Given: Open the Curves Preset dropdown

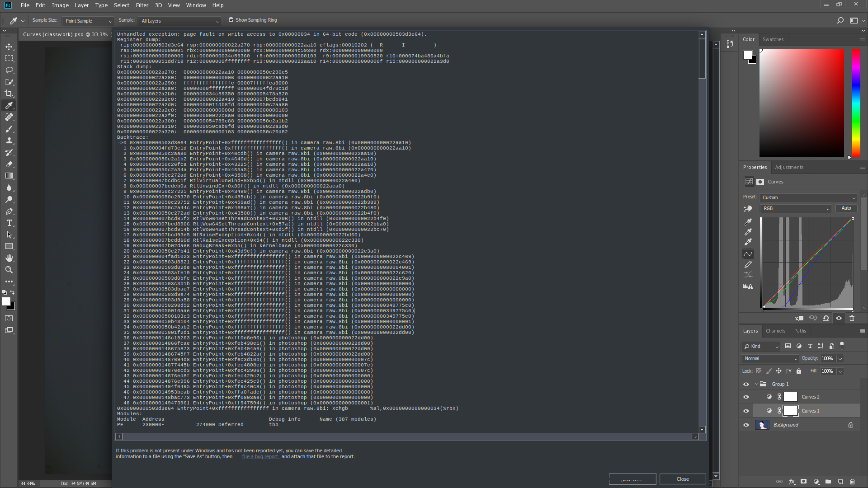Looking at the screenshot, I should [x=808, y=197].
